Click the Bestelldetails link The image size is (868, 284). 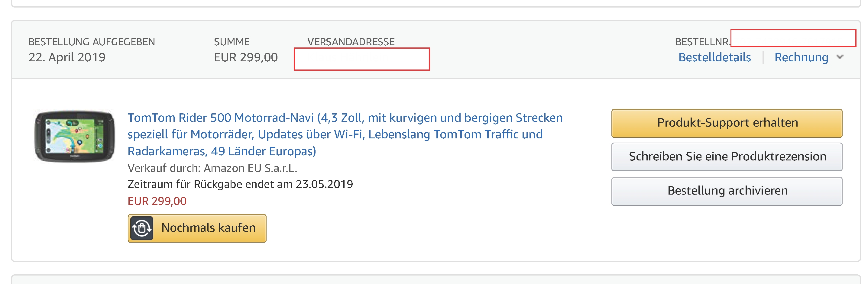[x=714, y=57]
